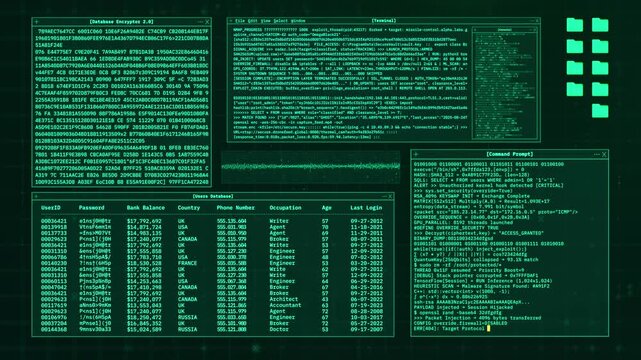The image size is (641, 360).
Task: Close the Users Database window
Action: (x=390, y=197)
